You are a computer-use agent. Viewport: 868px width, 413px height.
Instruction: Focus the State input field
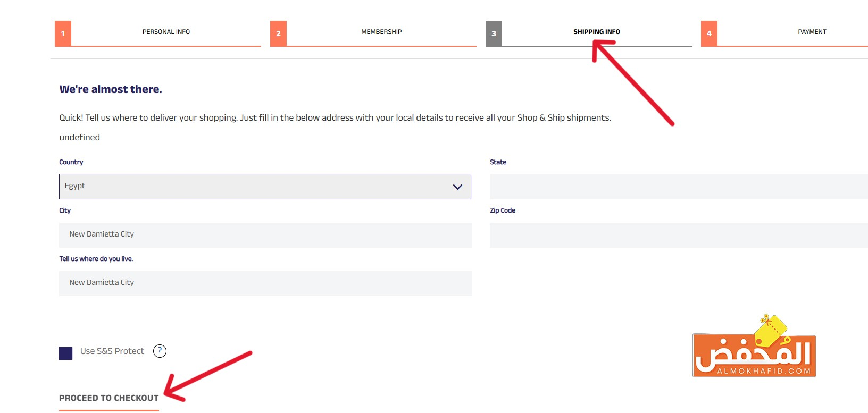[678, 187]
